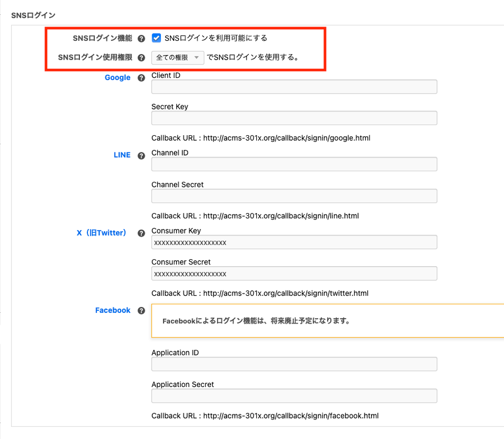
Task: Click help icon next to SNSログイン機能
Action: 142,39
